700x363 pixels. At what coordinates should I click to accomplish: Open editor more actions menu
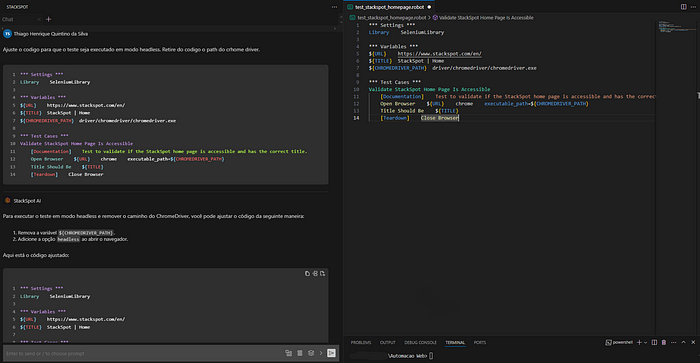pos(693,7)
